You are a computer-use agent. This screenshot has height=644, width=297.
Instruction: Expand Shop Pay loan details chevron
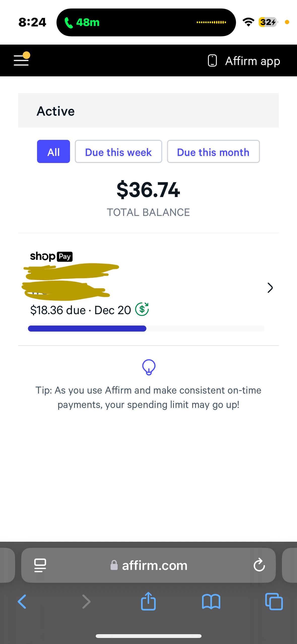pos(270,288)
